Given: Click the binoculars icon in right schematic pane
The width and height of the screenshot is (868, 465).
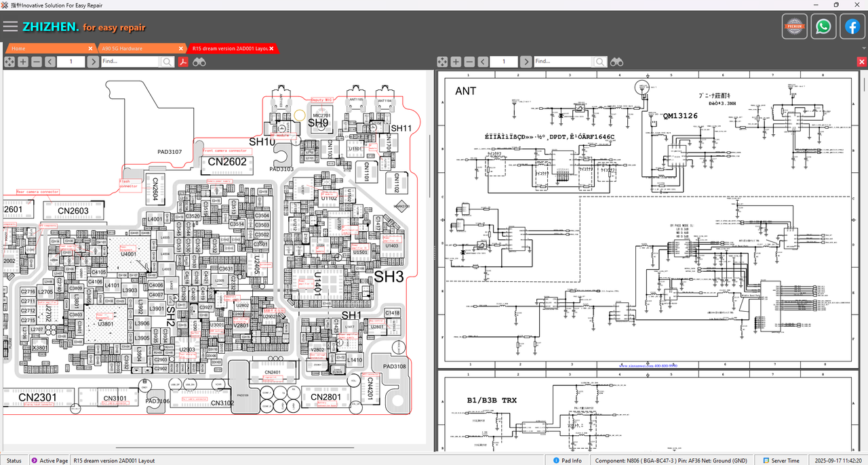Looking at the screenshot, I should (616, 62).
